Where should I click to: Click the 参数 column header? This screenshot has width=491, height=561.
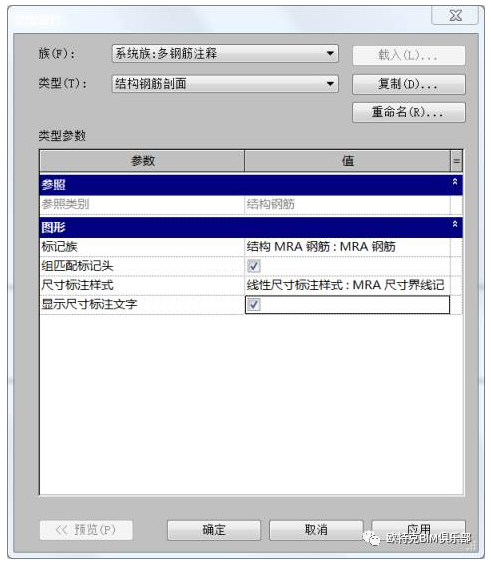(142, 161)
